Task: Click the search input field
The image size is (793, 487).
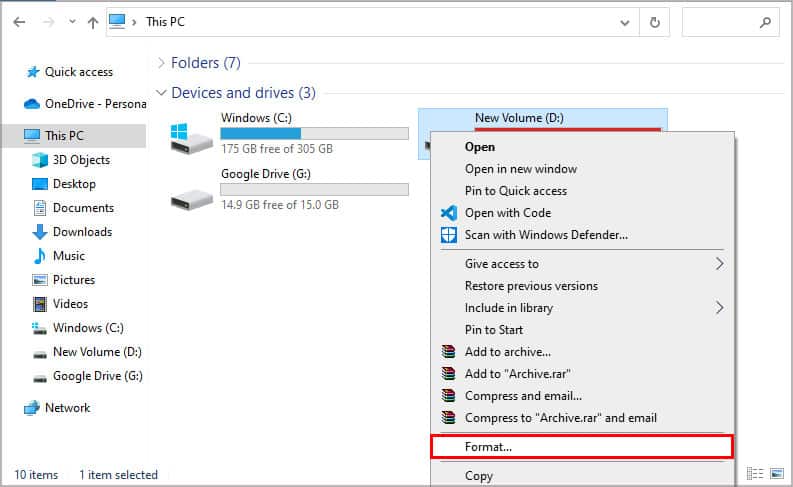Action: click(720, 21)
